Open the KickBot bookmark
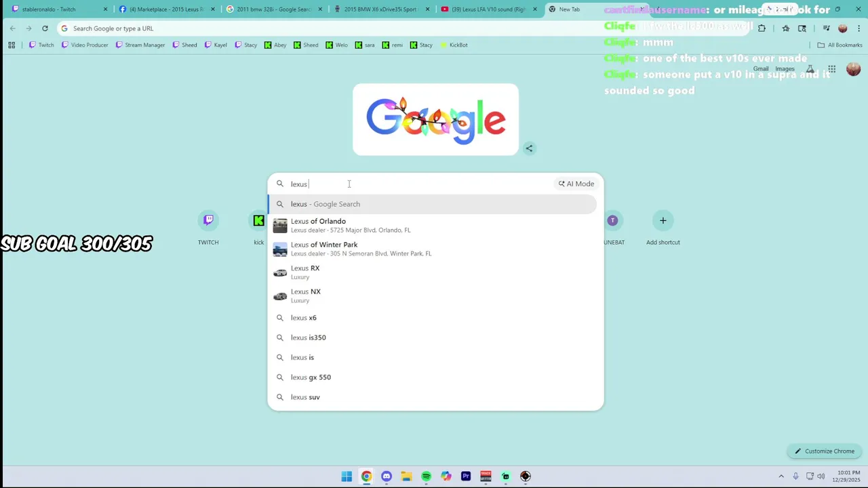Image resolution: width=868 pixels, height=488 pixels. 454,45
